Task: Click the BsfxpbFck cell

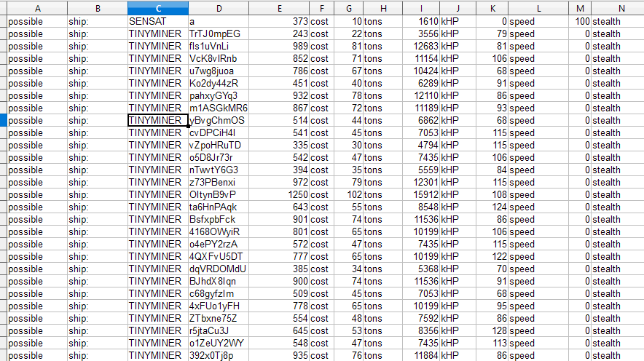Action: 219,220
